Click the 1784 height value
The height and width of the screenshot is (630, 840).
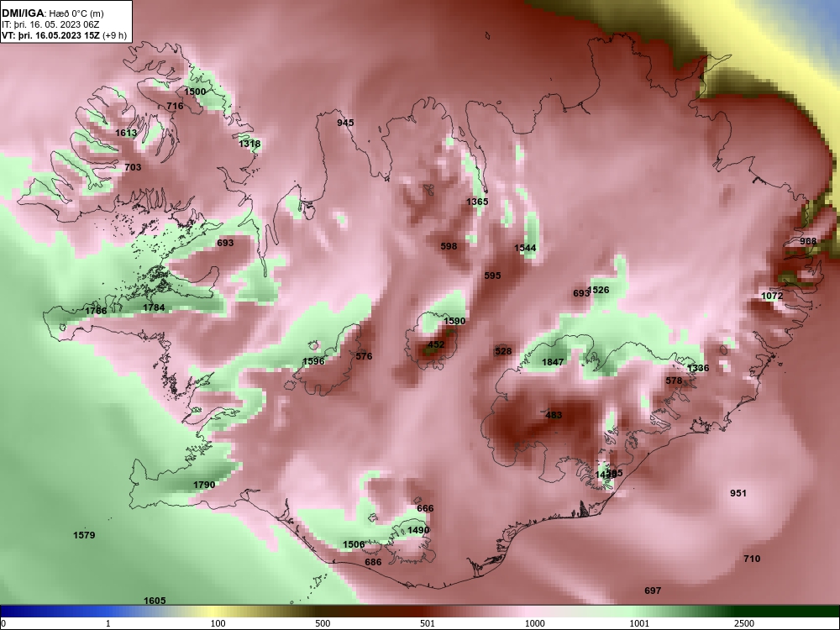click(154, 308)
